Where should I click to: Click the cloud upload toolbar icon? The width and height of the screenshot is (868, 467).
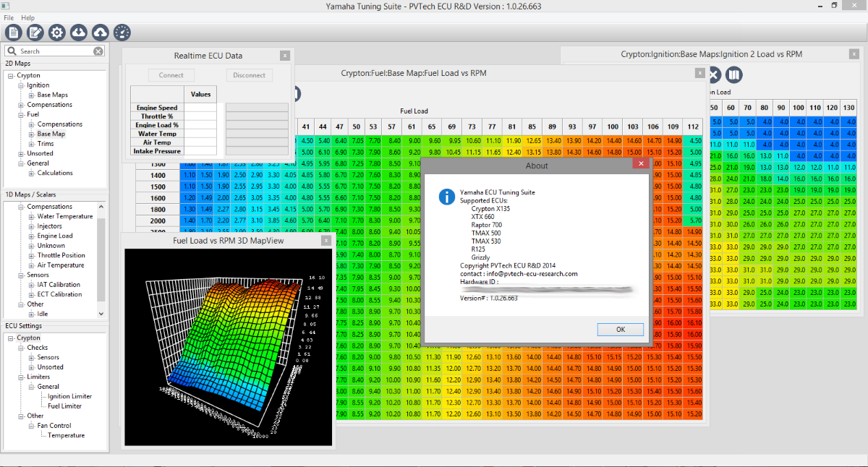101,32
